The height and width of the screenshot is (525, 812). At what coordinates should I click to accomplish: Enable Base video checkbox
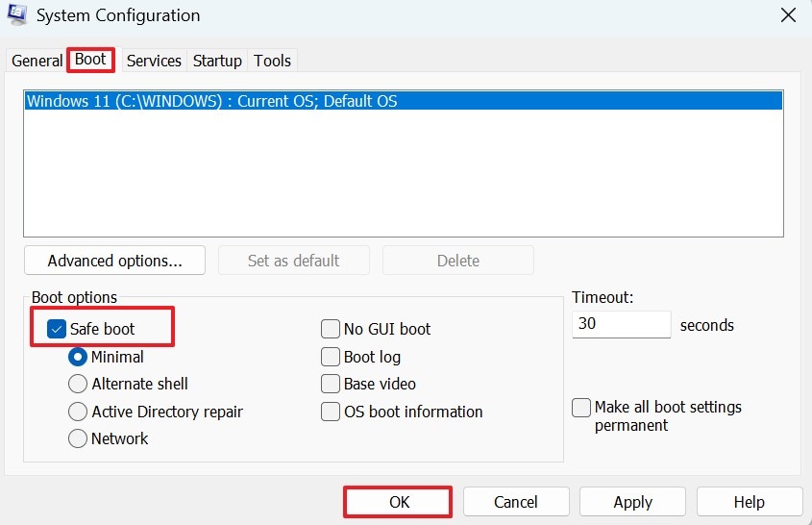(x=331, y=384)
